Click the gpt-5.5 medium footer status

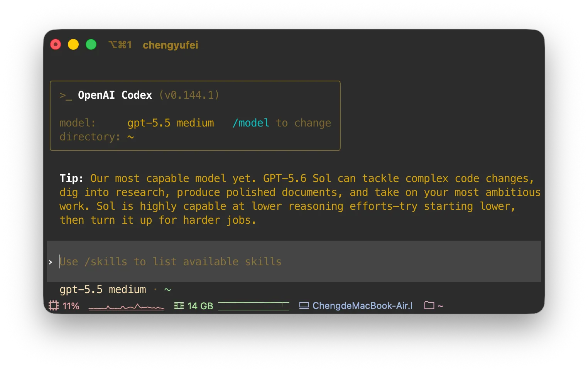103,290
